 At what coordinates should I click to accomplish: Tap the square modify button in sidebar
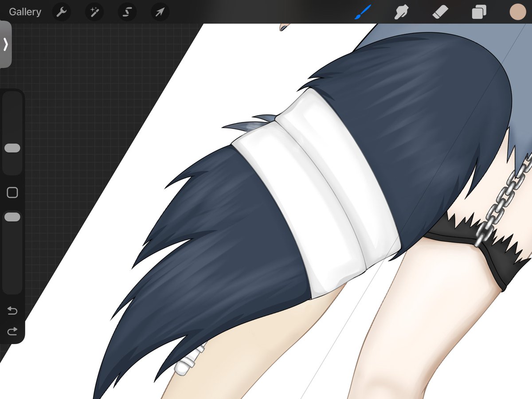[x=12, y=192]
